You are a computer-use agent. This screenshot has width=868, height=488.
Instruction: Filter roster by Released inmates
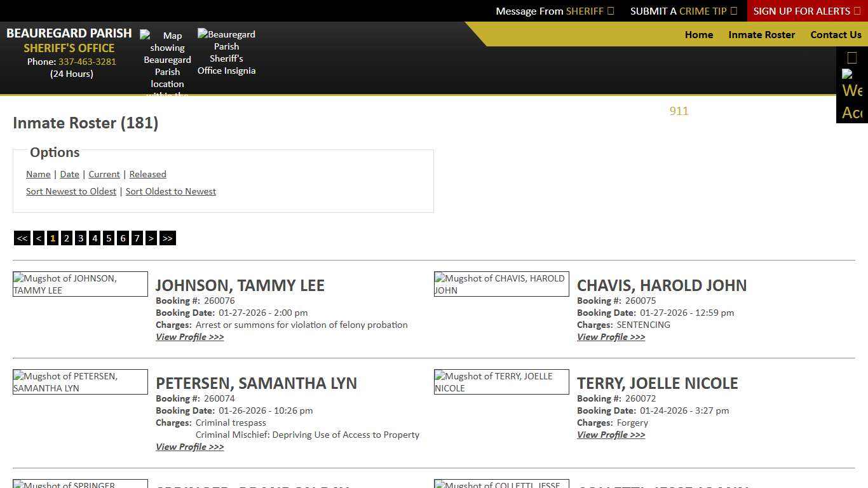147,174
